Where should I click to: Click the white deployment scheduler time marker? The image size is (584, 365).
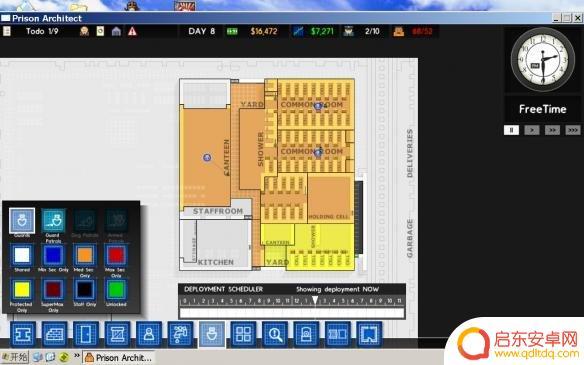[x=315, y=300]
